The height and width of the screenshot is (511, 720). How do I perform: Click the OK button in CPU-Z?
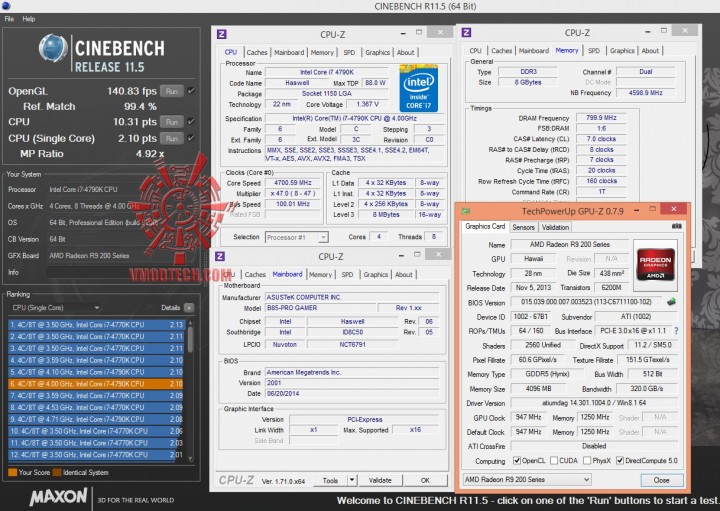[x=425, y=480]
